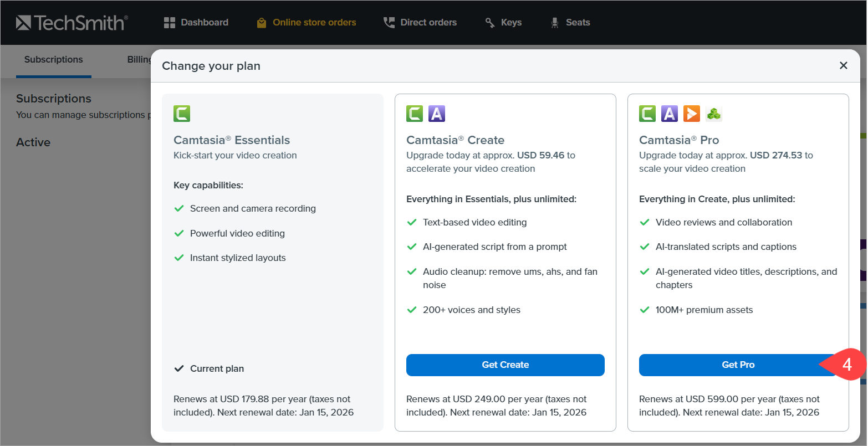Click Audiate icon in Create card

437,114
